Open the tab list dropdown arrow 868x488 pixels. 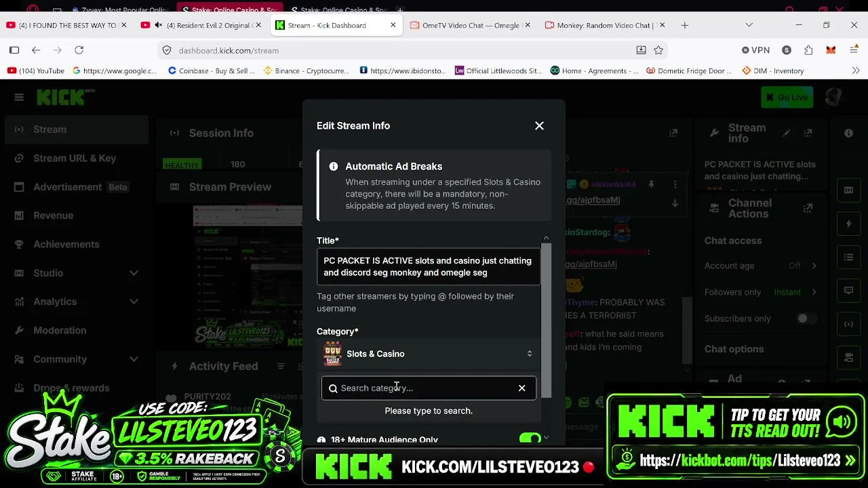[x=749, y=25]
